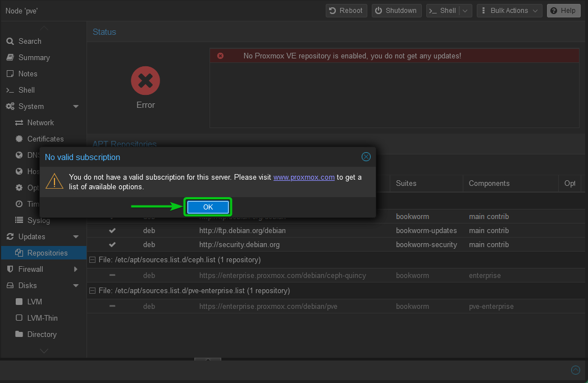This screenshot has height=383, width=588.
Task: Open the Directory storage page
Action: coord(42,334)
